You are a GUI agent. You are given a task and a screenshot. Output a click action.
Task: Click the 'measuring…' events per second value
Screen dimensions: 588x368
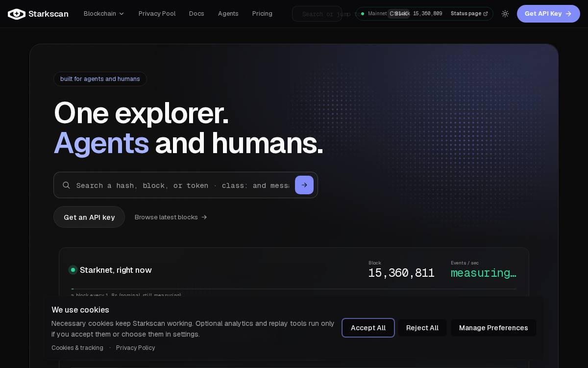tap(484, 273)
